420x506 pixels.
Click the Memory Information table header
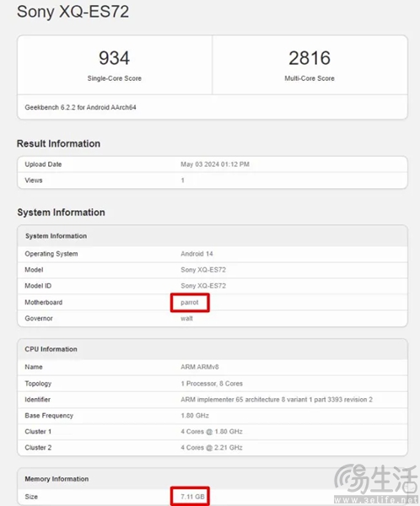(57, 479)
